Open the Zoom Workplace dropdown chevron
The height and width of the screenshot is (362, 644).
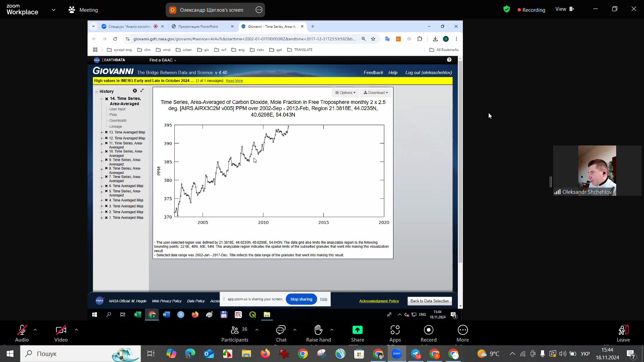click(54, 10)
